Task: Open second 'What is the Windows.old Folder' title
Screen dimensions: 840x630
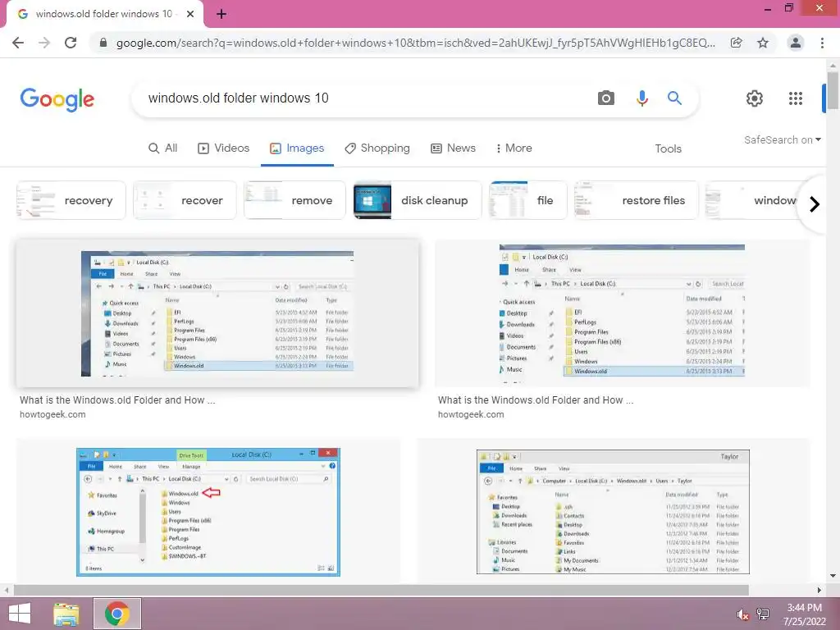Action: [x=535, y=400]
